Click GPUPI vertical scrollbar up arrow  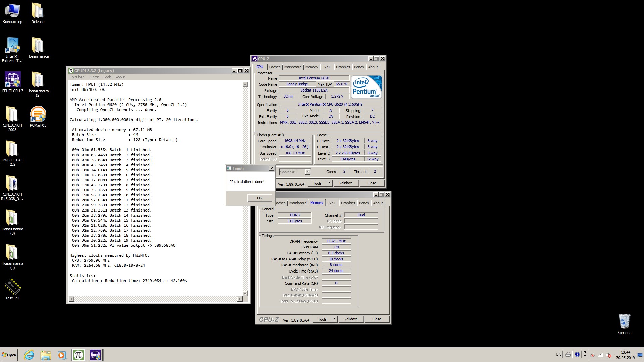pos(245,84)
